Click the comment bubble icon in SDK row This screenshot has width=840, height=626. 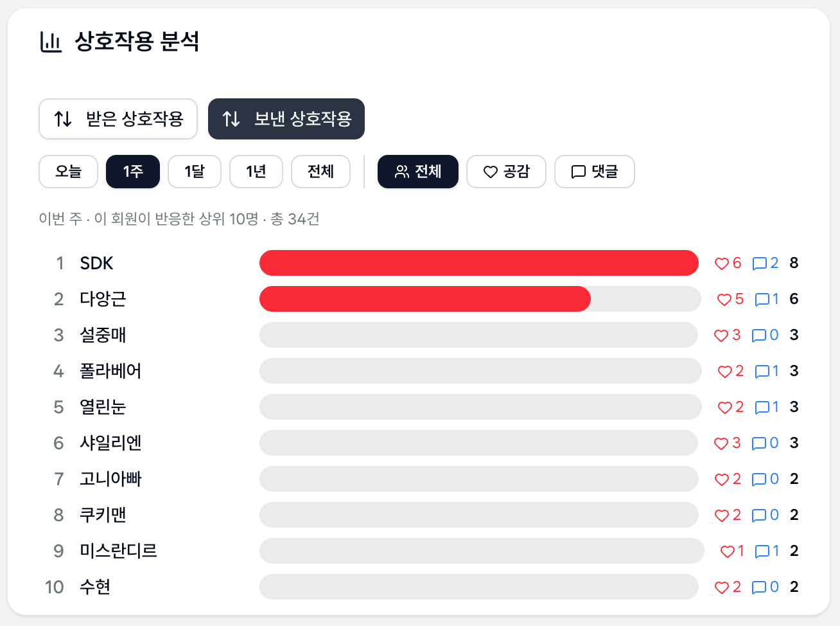760,264
